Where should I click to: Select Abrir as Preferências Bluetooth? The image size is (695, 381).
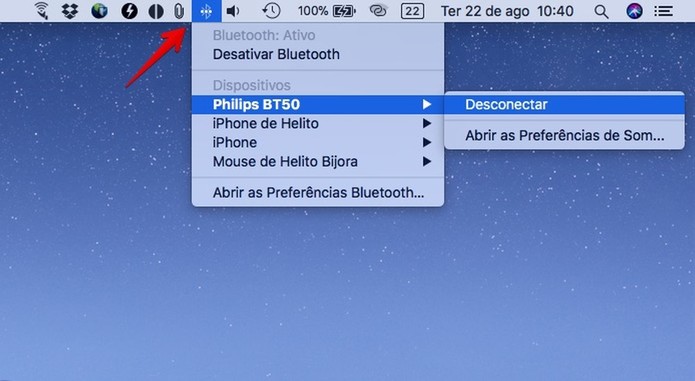(x=318, y=193)
